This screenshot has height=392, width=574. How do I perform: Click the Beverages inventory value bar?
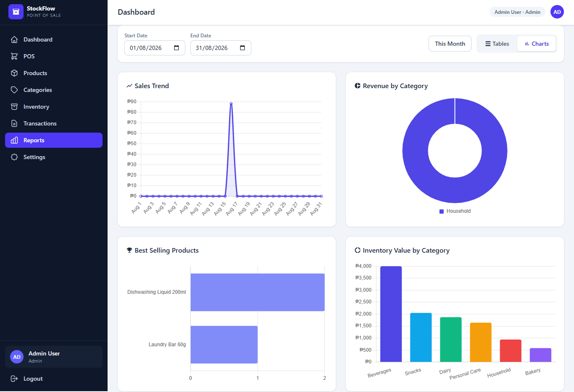tap(391, 314)
